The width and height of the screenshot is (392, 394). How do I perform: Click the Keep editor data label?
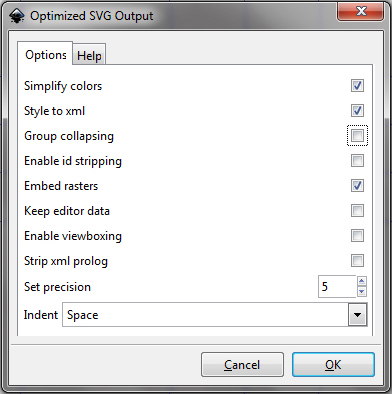tap(67, 211)
